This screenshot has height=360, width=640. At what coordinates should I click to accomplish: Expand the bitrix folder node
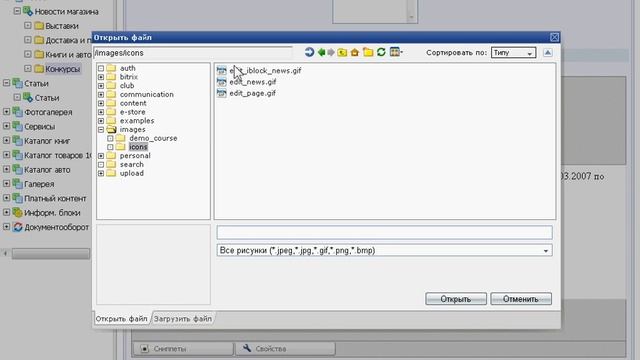101,77
